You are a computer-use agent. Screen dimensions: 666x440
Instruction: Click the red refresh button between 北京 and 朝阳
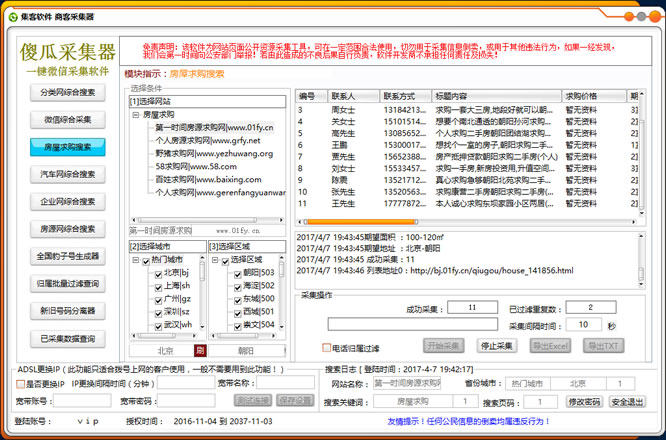click(200, 350)
